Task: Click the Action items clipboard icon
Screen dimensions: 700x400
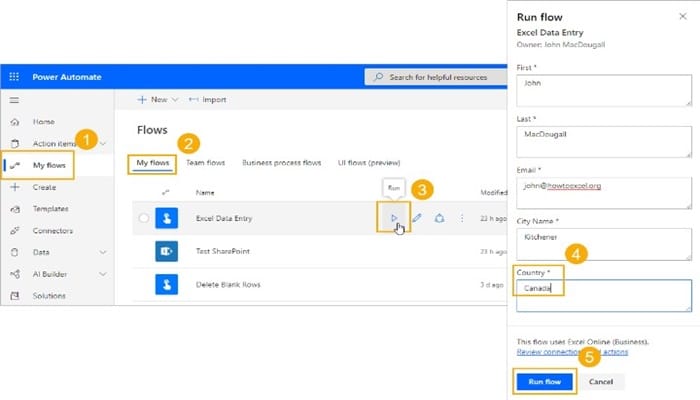Action: click(x=15, y=143)
